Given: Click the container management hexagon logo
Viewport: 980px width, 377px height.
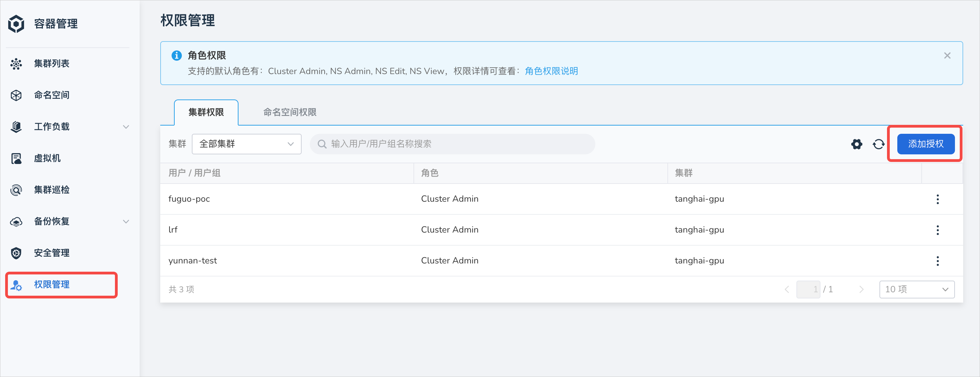Looking at the screenshot, I should [16, 24].
